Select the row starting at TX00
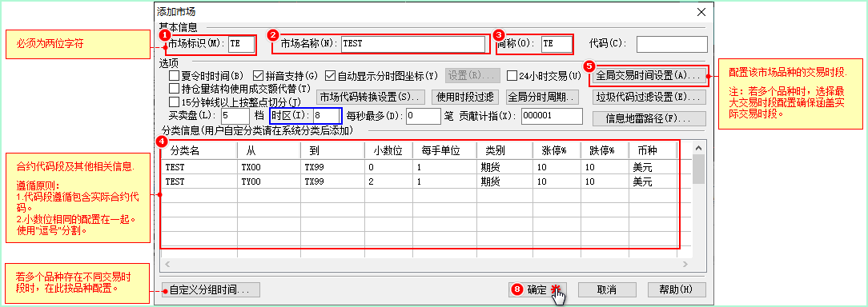The height and width of the screenshot is (307, 868). tap(419, 166)
